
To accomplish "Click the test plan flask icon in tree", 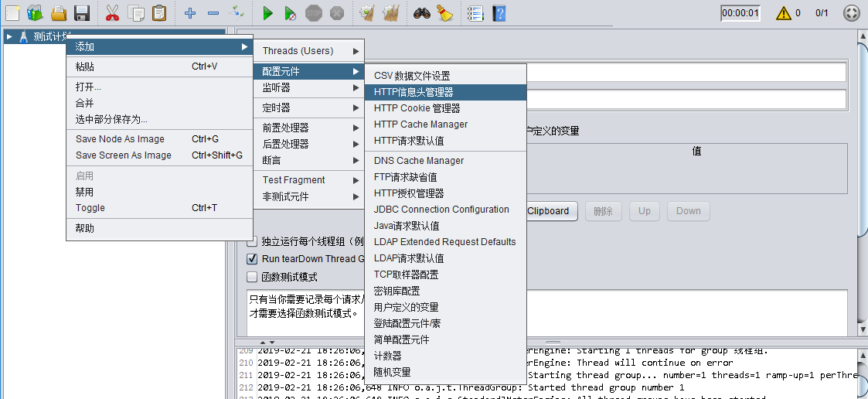I will pos(23,36).
